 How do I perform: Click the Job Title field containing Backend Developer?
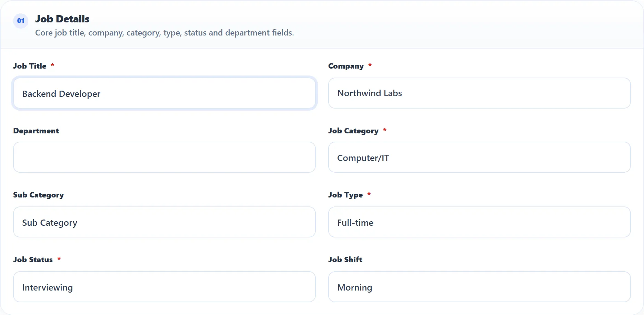click(164, 93)
